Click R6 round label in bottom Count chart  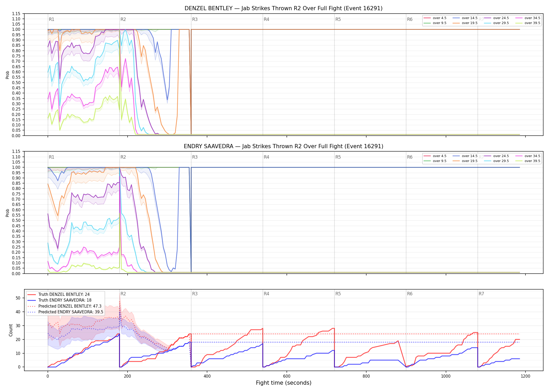[410, 294]
